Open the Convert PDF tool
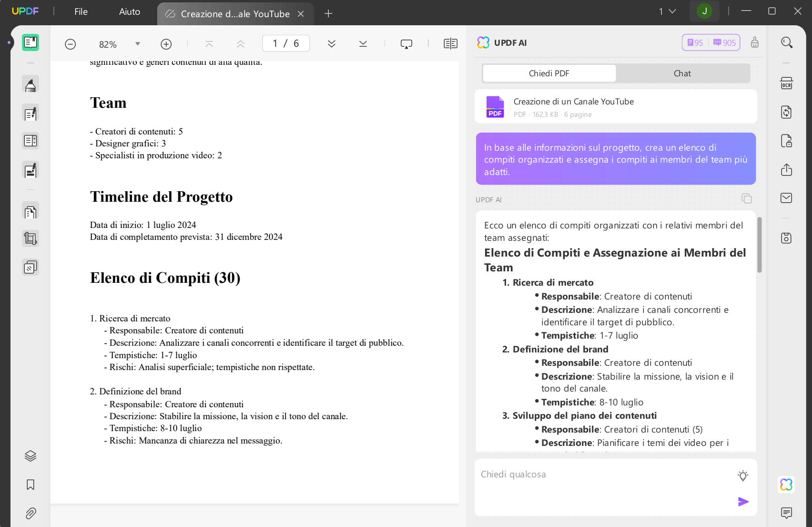This screenshot has height=527, width=812. (x=787, y=112)
